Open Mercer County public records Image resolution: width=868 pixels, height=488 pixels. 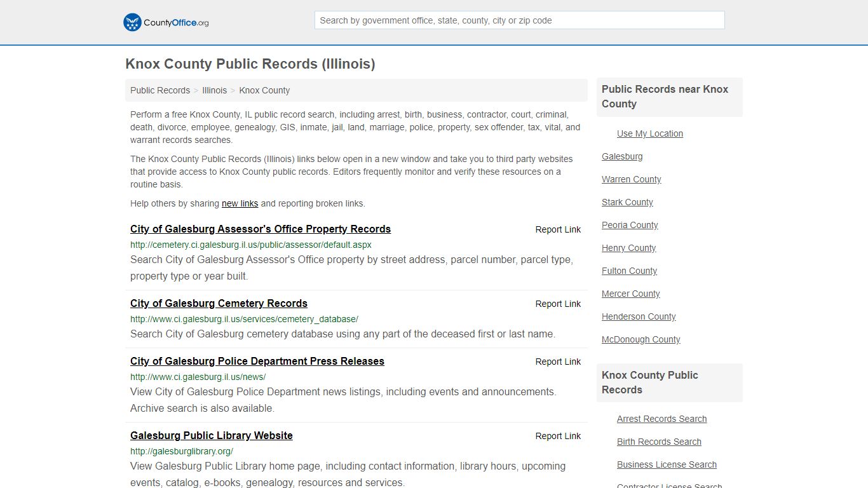tap(631, 294)
